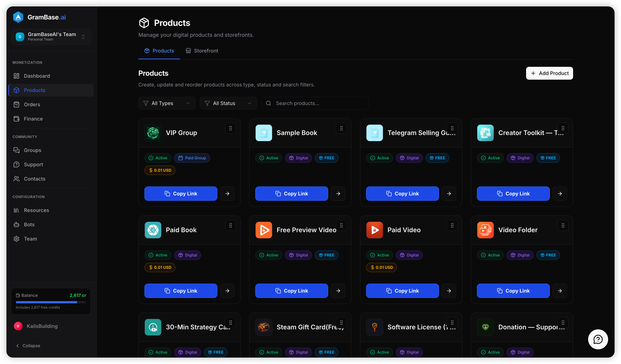Click the KailsBuilding user avatar
Viewport: 621px width, 364px height.
click(18, 326)
